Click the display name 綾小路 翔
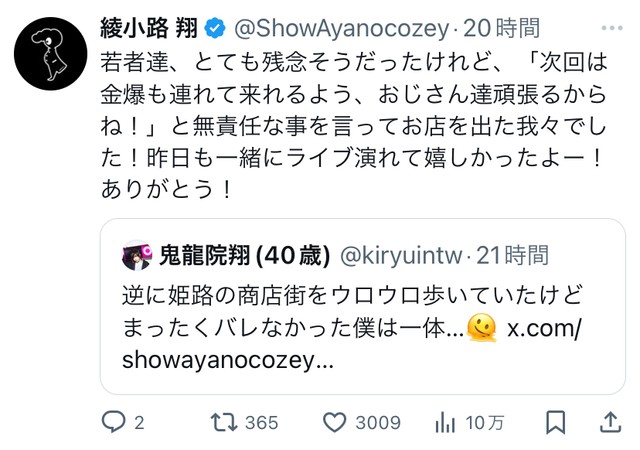640x450 pixels. click(149, 29)
